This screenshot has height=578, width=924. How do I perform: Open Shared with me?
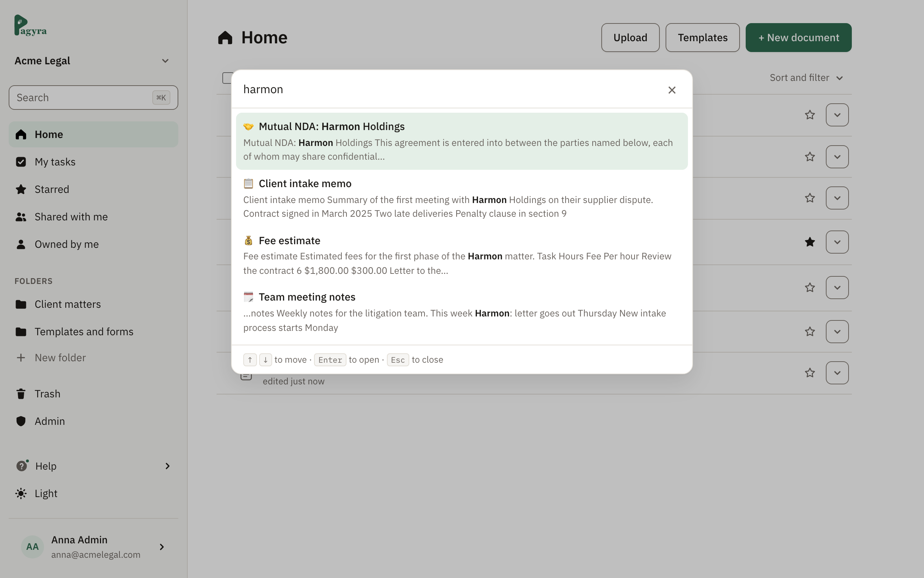(93, 217)
